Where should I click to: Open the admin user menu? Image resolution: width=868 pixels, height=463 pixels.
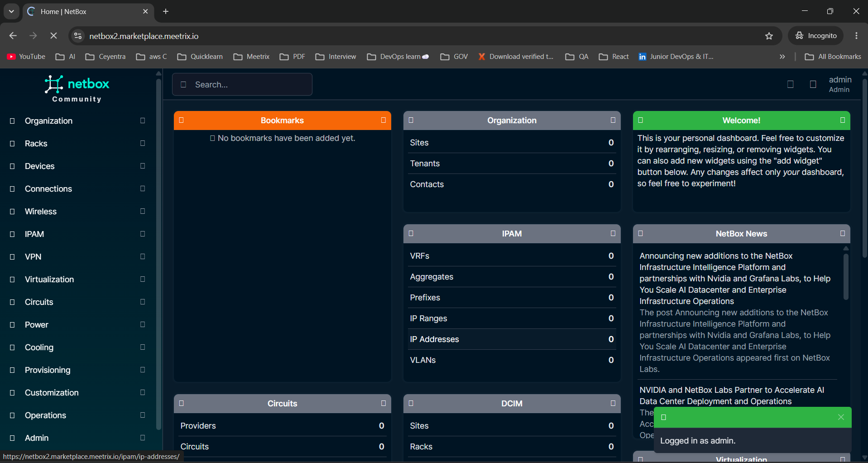[840, 84]
